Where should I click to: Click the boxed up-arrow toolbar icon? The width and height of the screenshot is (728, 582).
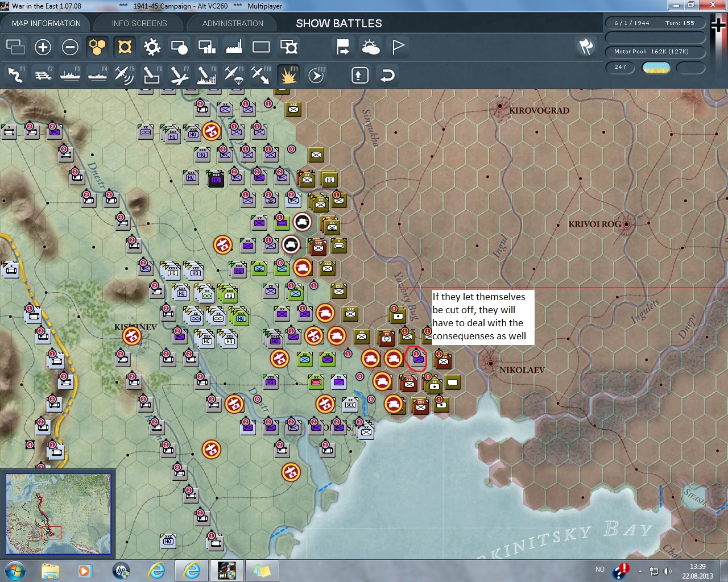[x=360, y=75]
